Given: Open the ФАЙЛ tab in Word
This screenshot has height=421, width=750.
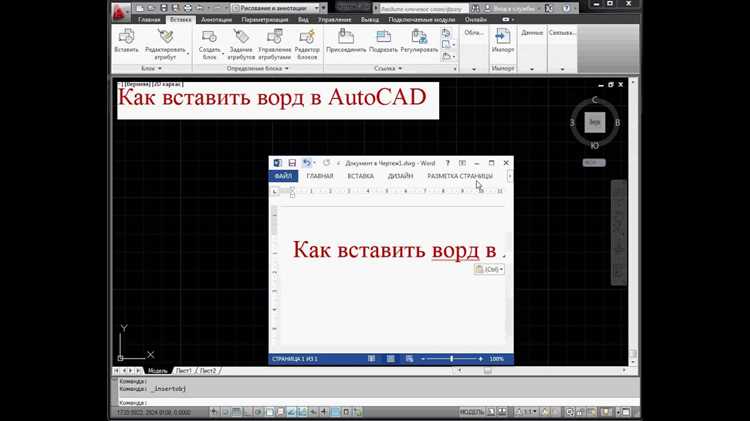Looking at the screenshot, I should tap(283, 176).
